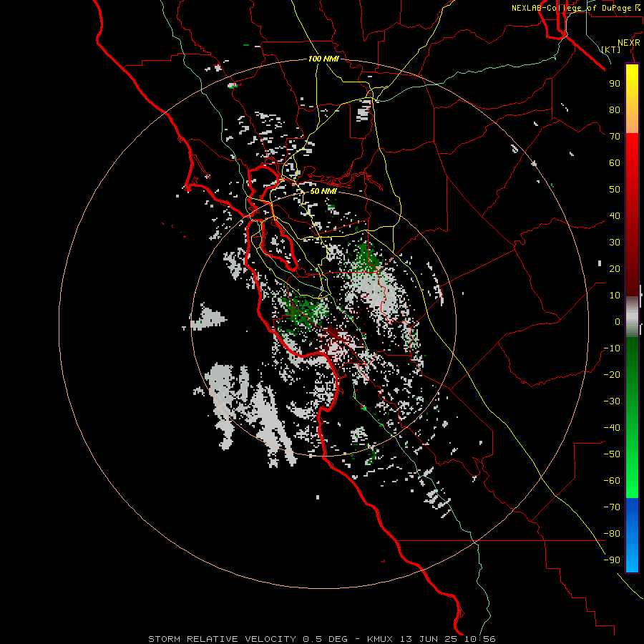Click the bright green segment near -60 on color bar
Viewport: 644px width, 644px height.
[632, 481]
